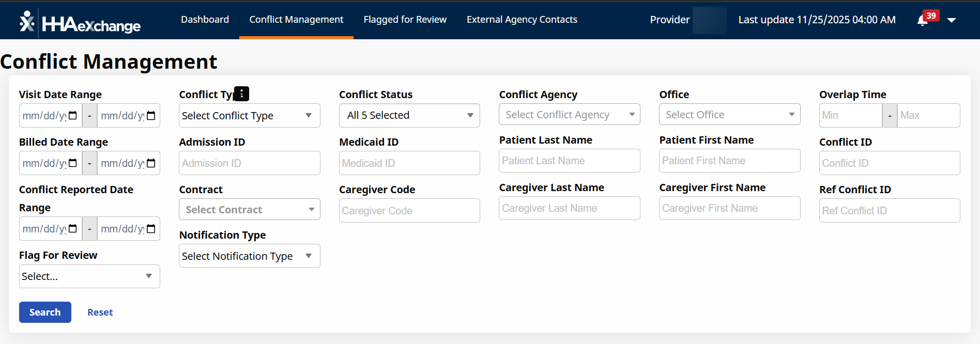Viewport: 980px width, 344px height.
Task: Click the Reset link
Action: (x=100, y=312)
